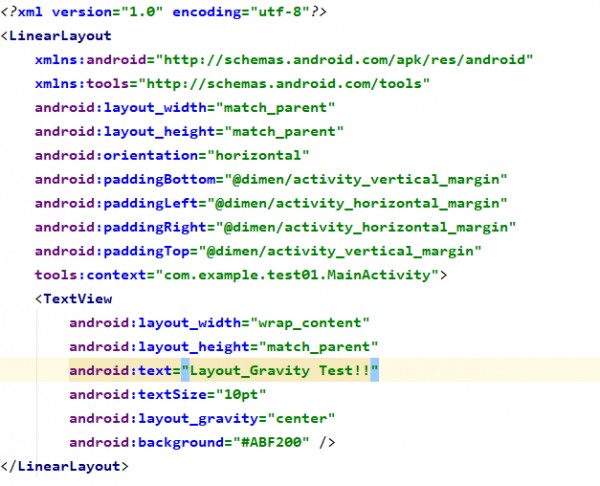
Task: Click the android:textSize attribute name
Action: tap(138, 395)
